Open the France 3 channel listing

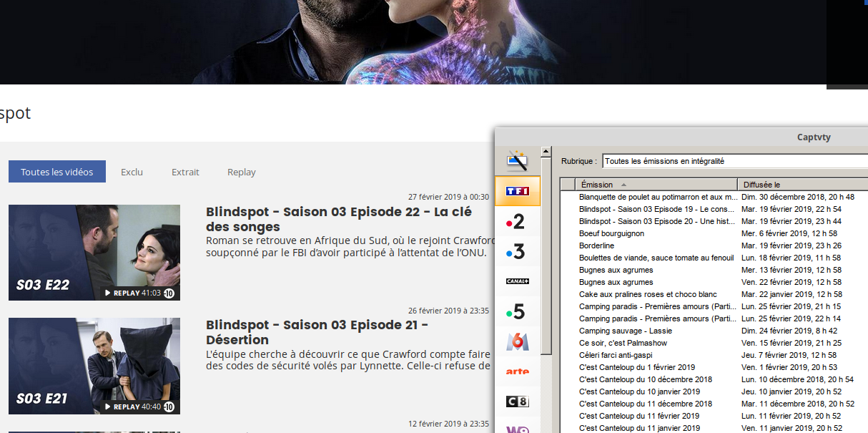(x=517, y=251)
